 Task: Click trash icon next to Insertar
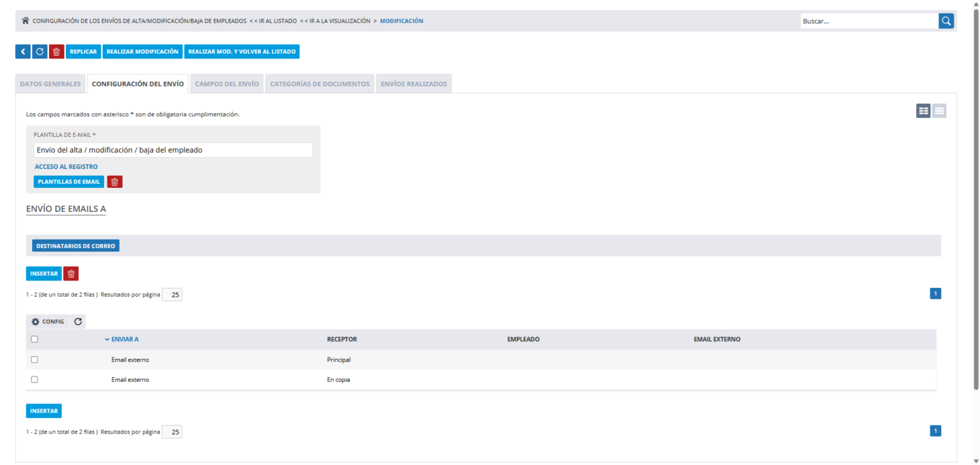pyautogui.click(x=71, y=274)
